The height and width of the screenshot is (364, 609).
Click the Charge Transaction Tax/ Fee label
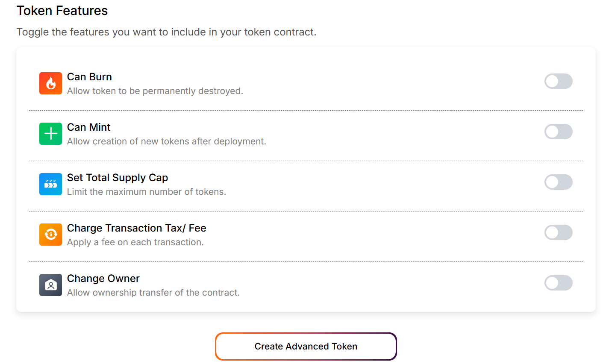pyautogui.click(x=136, y=228)
